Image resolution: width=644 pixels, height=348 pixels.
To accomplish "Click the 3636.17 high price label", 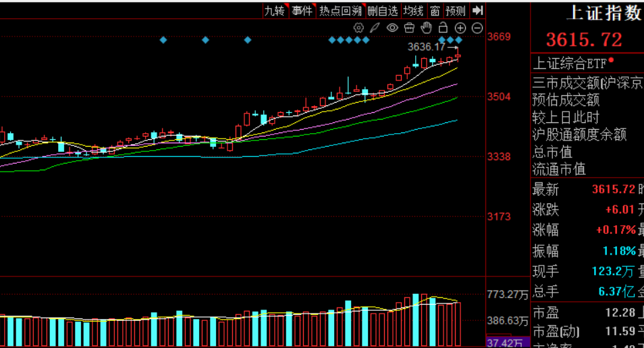I will click(427, 47).
